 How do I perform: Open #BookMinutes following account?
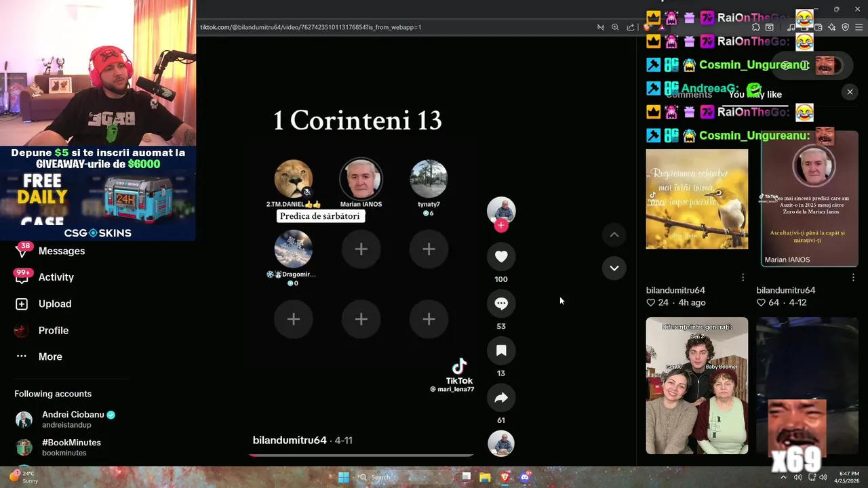click(x=58, y=447)
